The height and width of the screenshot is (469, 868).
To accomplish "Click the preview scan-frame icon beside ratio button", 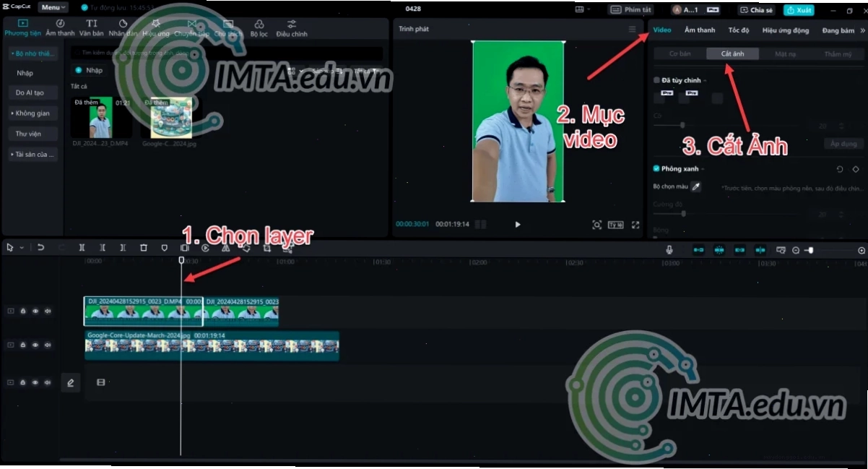I will pyautogui.click(x=596, y=225).
